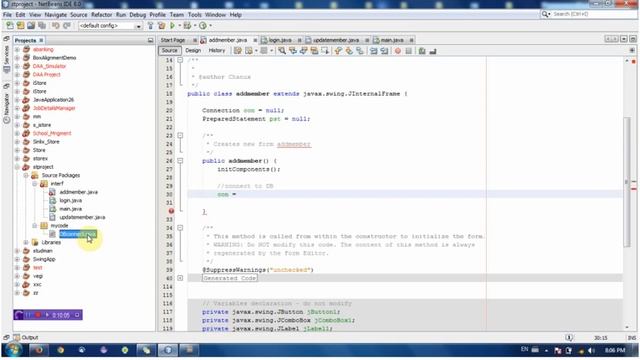This screenshot has width=640, height=360.
Task: Select the SwingApp project
Action: tap(44, 259)
